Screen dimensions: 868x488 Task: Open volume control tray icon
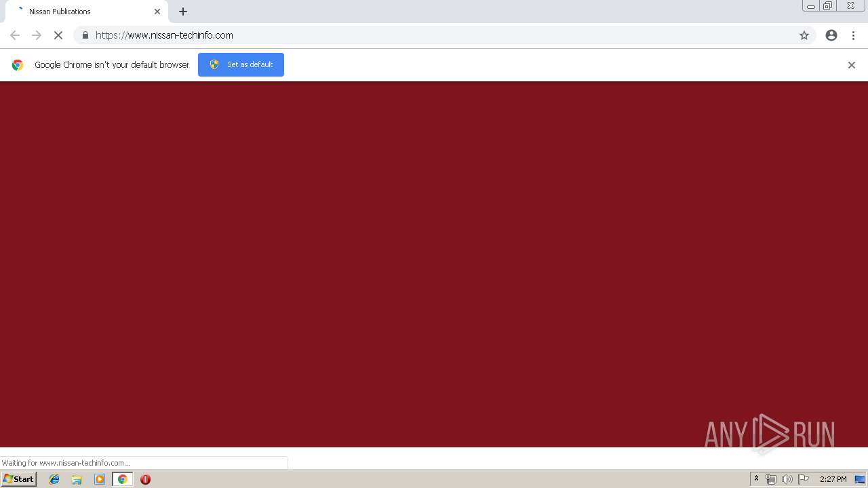click(x=787, y=479)
